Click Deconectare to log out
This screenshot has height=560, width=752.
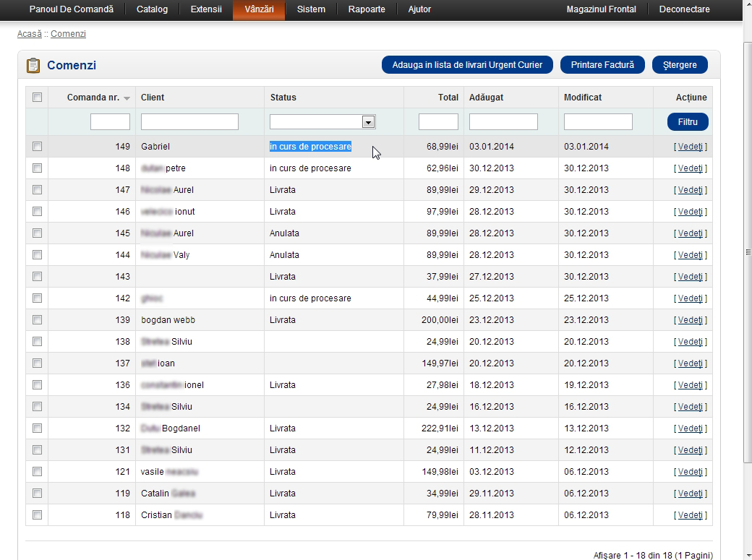pyautogui.click(x=684, y=9)
